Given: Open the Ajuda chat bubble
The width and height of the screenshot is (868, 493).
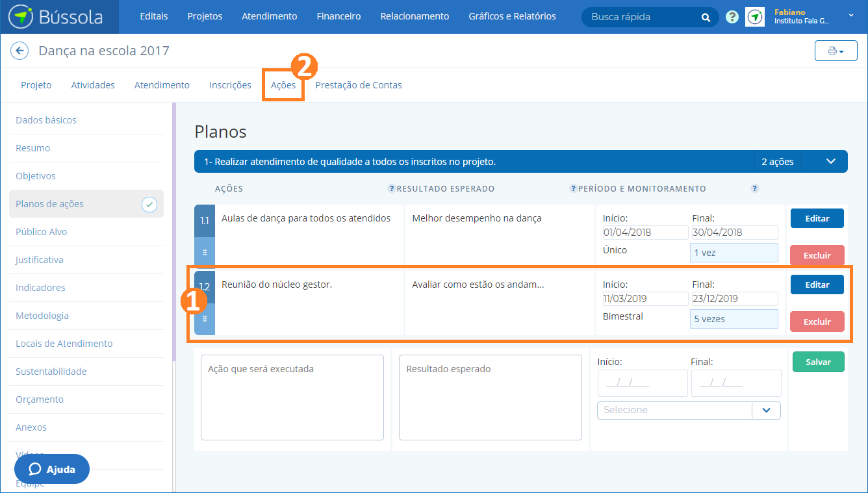Looking at the screenshot, I should [x=52, y=469].
